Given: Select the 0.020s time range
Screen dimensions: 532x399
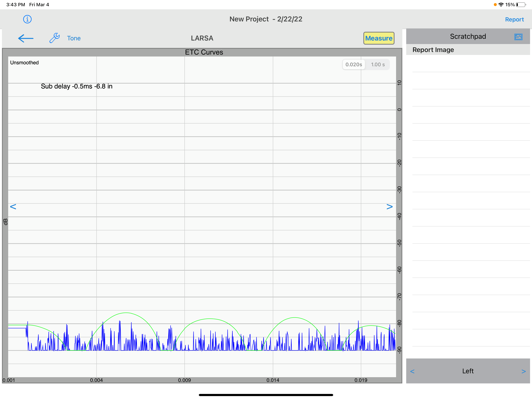Looking at the screenshot, I should (x=354, y=64).
